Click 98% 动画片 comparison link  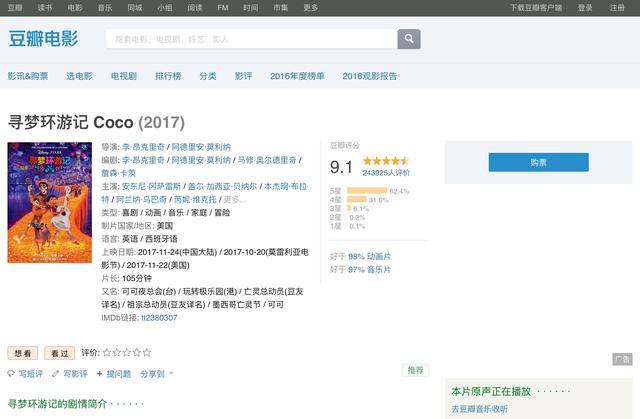(369, 256)
